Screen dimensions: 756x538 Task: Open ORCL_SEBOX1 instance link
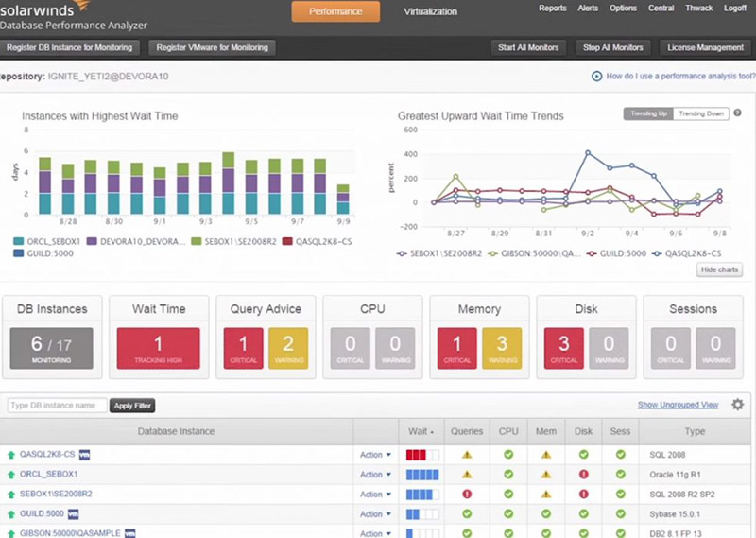pyautogui.click(x=49, y=474)
